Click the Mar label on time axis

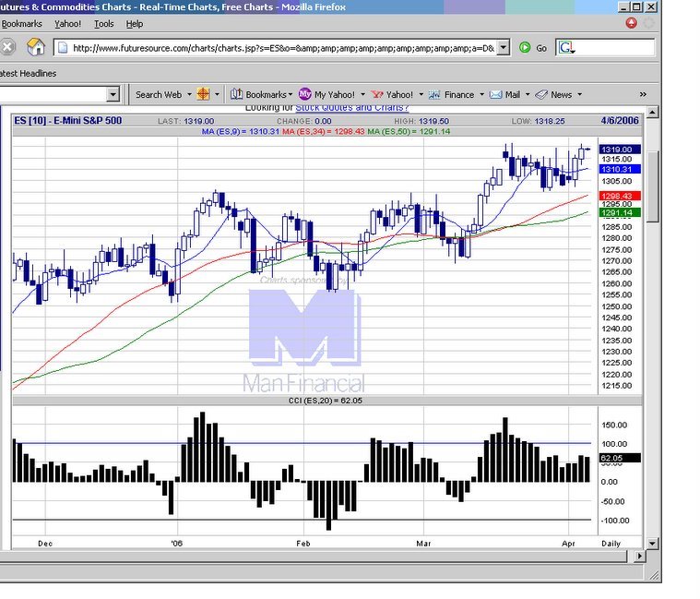pyautogui.click(x=423, y=544)
